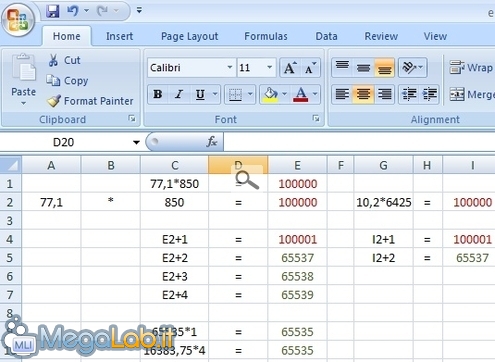Select column G header
The width and height of the screenshot is (495, 362).
click(383, 165)
